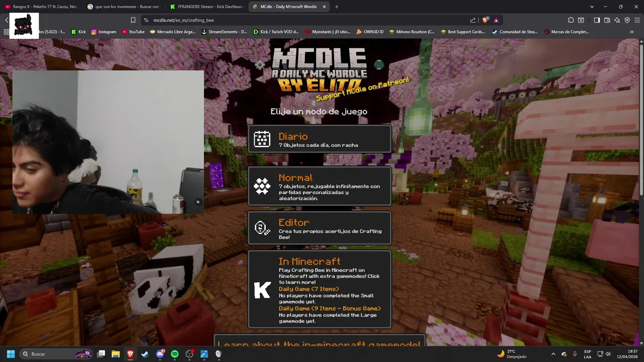Open the Leo AI sparkle icon

(x=617, y=20)
